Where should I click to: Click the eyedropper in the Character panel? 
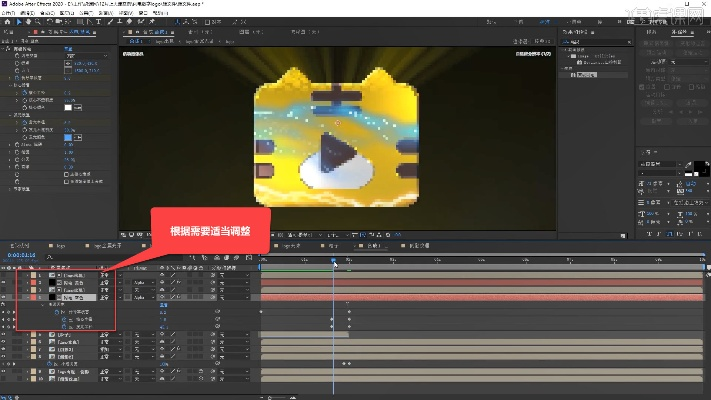(x=688, y=165)
